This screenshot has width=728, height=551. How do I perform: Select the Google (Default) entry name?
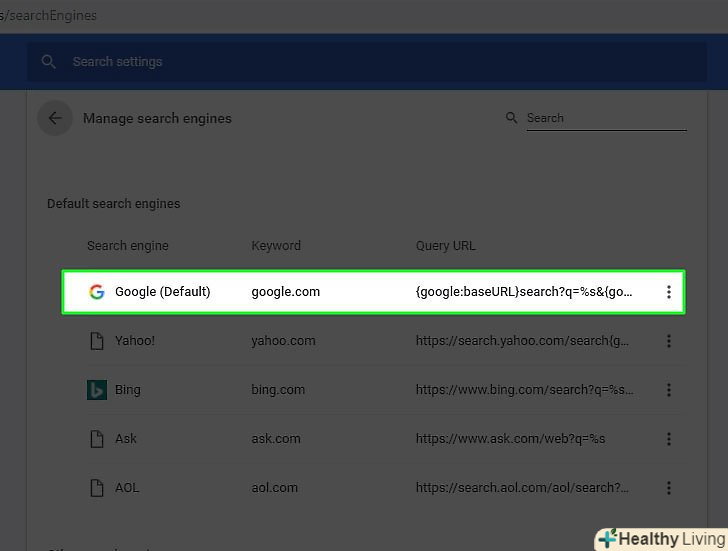[x=162, y=292]
